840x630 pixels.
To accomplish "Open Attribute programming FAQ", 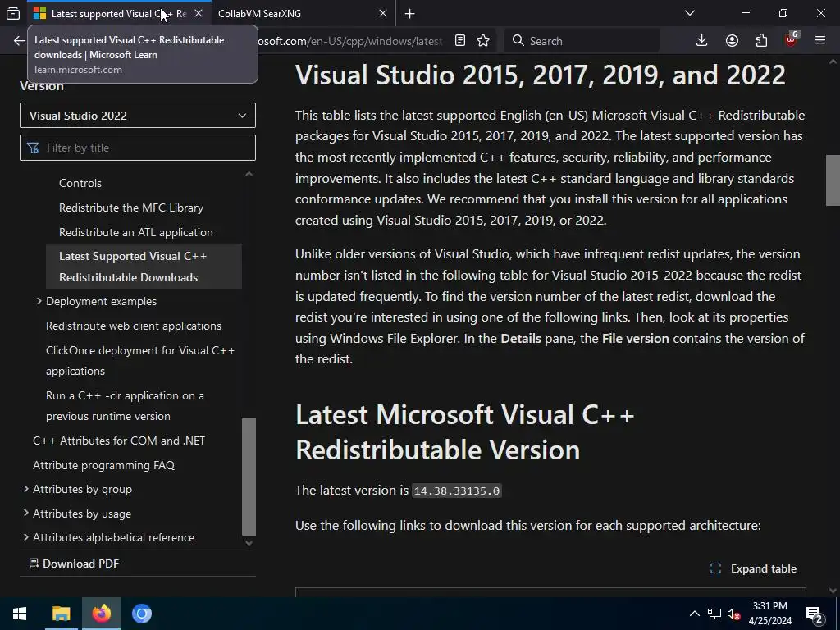I will (104, 465).
